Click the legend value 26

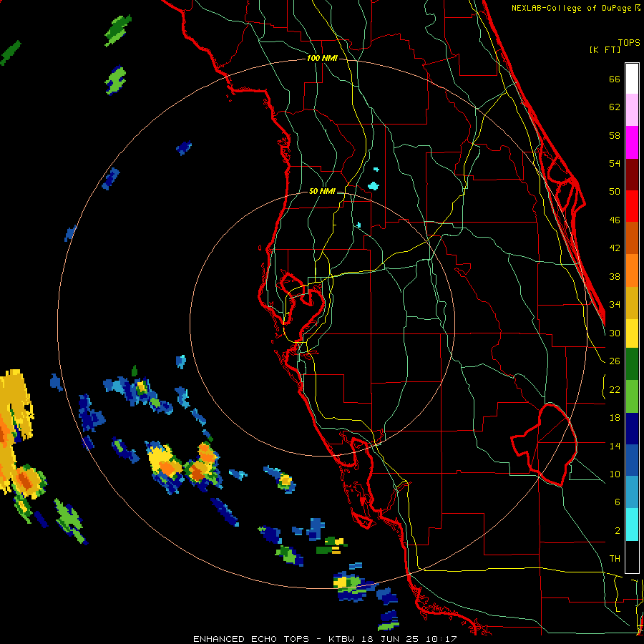615,361
